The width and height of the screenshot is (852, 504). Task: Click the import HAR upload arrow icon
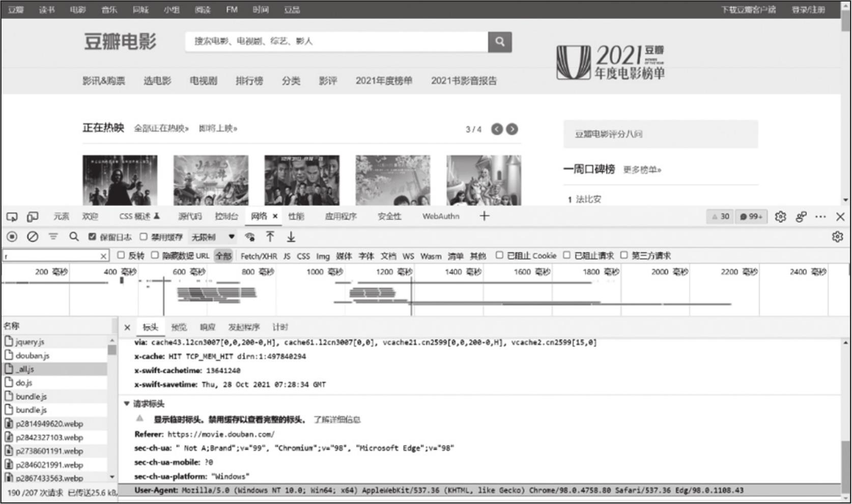270,236
